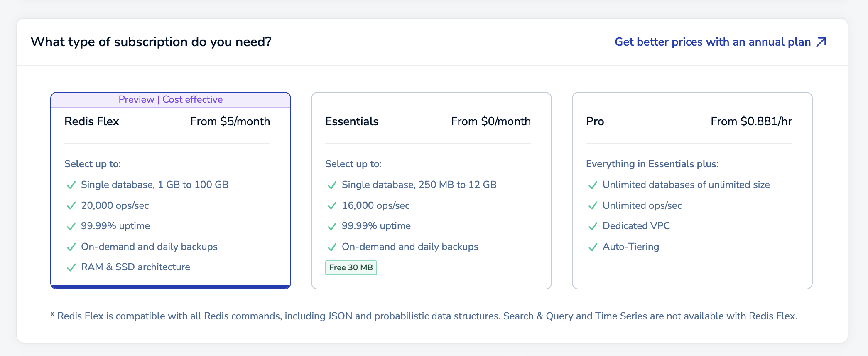The image size is (868, 356).
Task: Click the From $0.881/hr price
Action: pyautogui.click(x=751, y=121)
